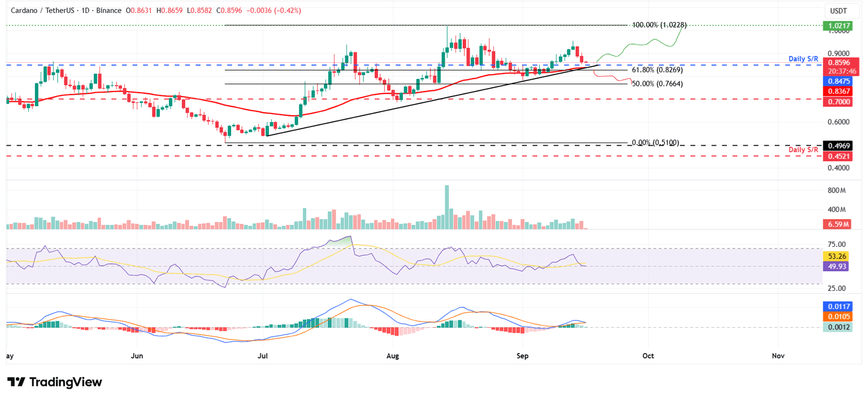
Task: Click the Oct label on time axis
Action: click(648, 356)
